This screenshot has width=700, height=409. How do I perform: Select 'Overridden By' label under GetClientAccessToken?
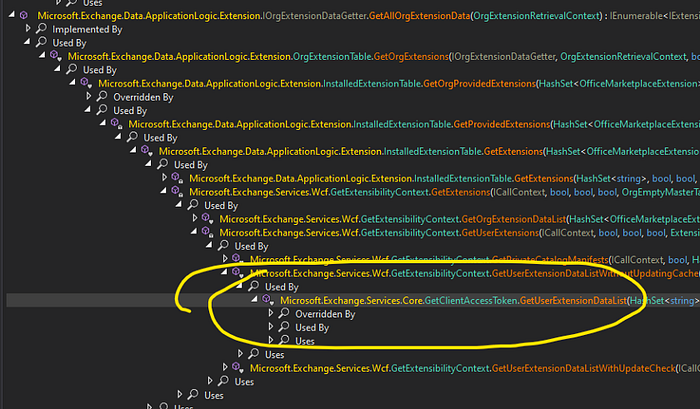point(325,314)
